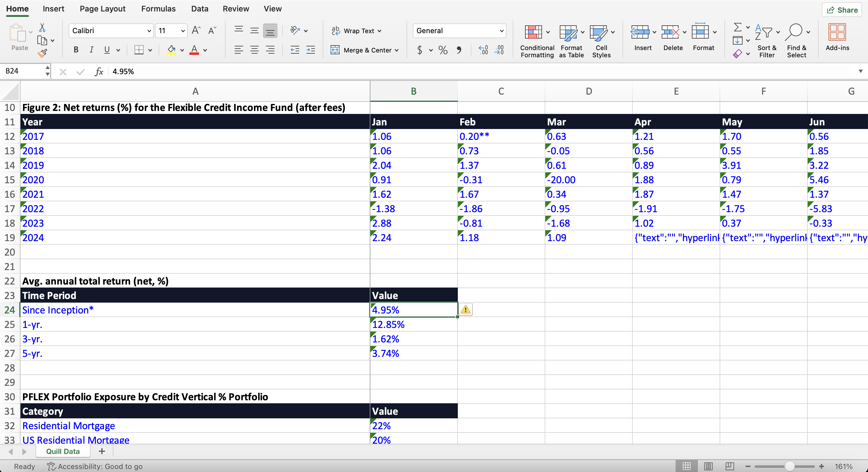Click the Format Painter brush icon
Viewport: 868px width, 472px height.
[x=42, y=53]
